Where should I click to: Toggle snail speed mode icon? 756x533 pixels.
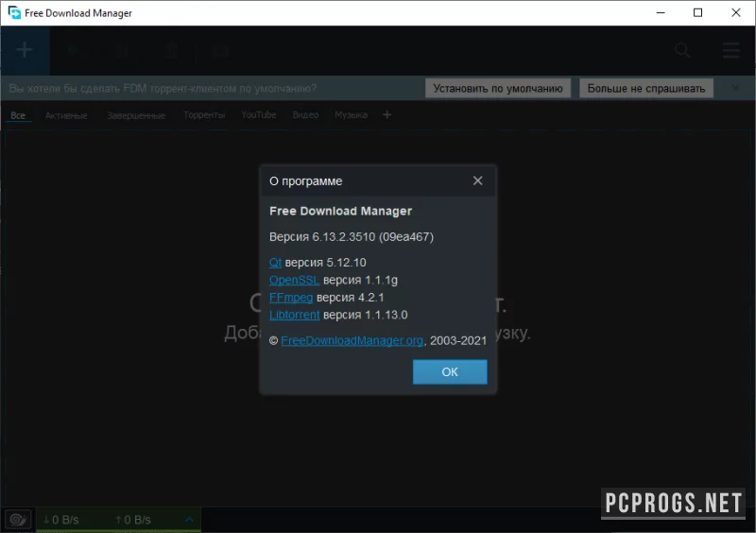point(18,520)
